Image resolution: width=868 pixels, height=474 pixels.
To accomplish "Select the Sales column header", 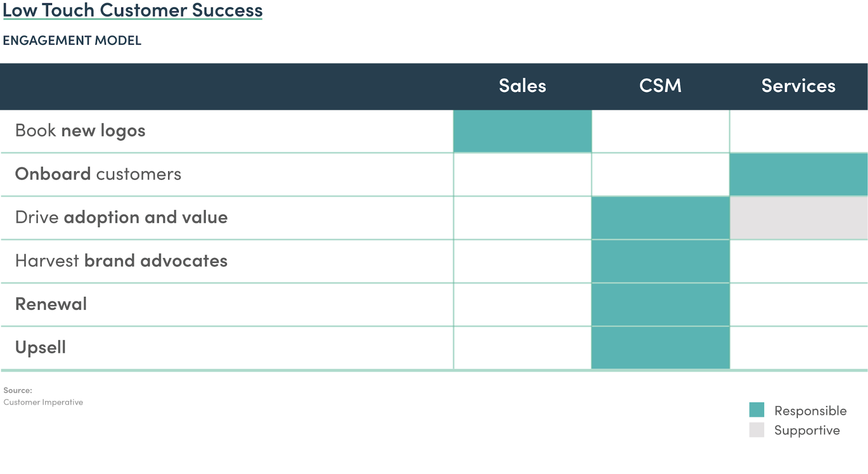I will coord(522,86).
